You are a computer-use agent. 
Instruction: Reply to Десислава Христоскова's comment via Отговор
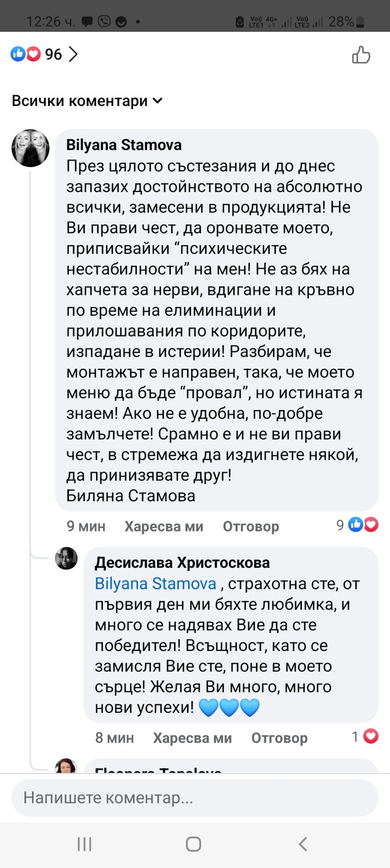[x=279, y=738]
